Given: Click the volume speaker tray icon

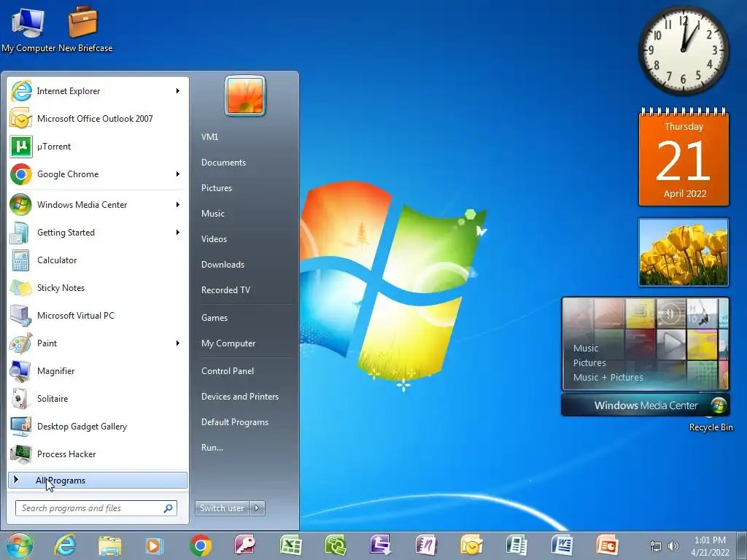Looking at the screenshot, I should pyautogui.click(x=673, y=546).
